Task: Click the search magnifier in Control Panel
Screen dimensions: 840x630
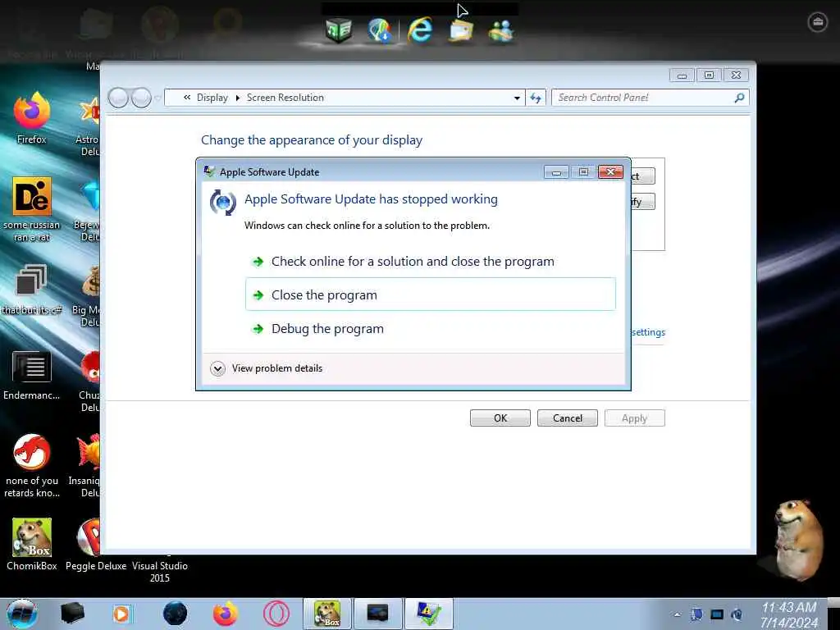Action: pos(739,98)
